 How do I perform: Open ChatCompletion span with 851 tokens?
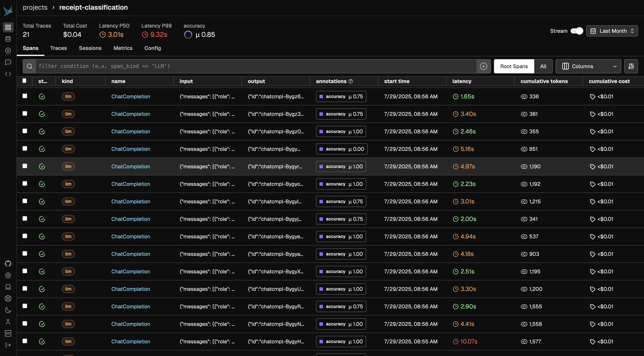point(130,149)
